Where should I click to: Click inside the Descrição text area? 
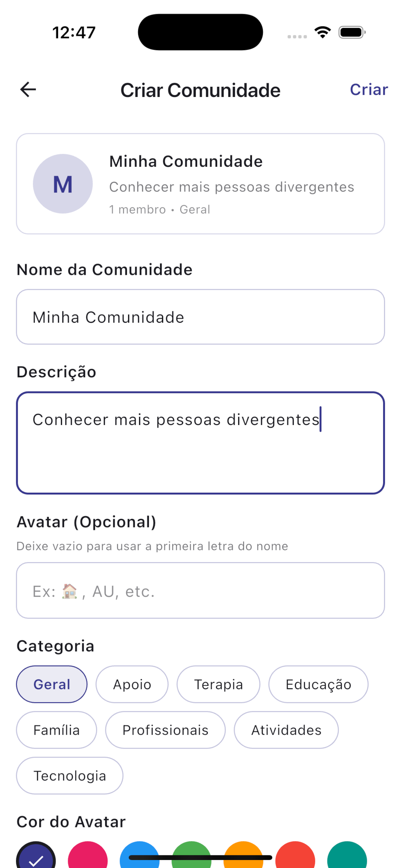(200, 443)
